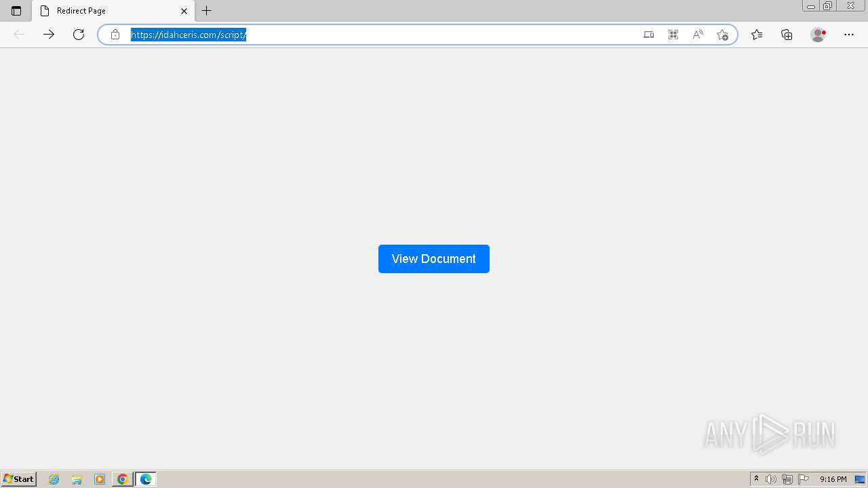Restore down the browser window
The width and height of the screenshot is (868, 488).
pyautogui.click(x=828, y=5)
